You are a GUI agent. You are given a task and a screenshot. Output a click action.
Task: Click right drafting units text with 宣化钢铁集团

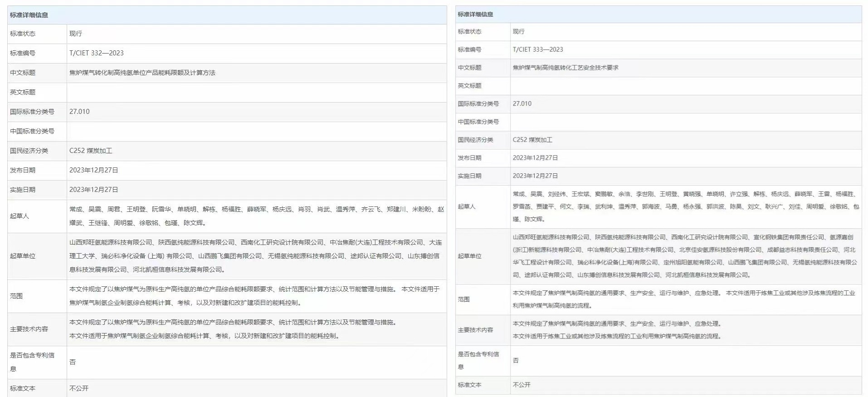pyautogui.click(x=685, y=256)
